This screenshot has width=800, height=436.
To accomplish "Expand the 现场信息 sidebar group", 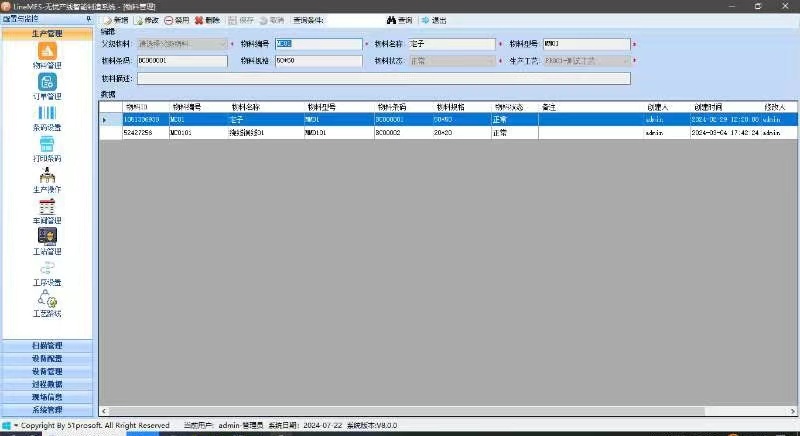I will coord(47,397).
